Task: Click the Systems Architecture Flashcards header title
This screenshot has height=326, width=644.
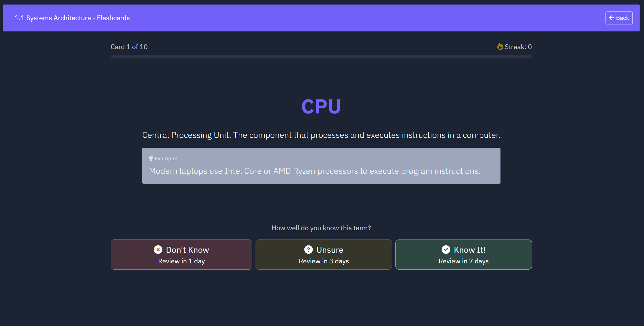Action: click(72, 18)
